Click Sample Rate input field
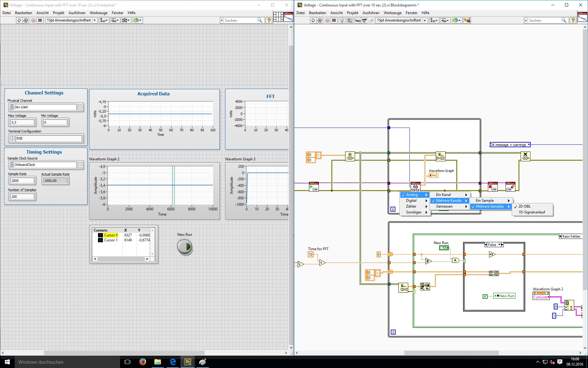The height and width of the screenshot is (368, 588). pos(22,181)
